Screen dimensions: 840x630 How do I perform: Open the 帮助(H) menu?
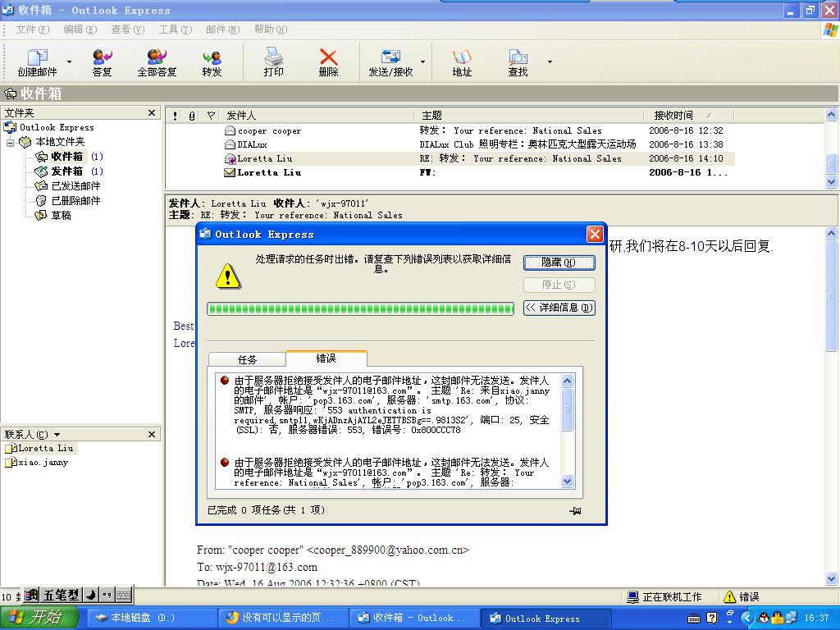pyautogui.click(x=270, y=30)
